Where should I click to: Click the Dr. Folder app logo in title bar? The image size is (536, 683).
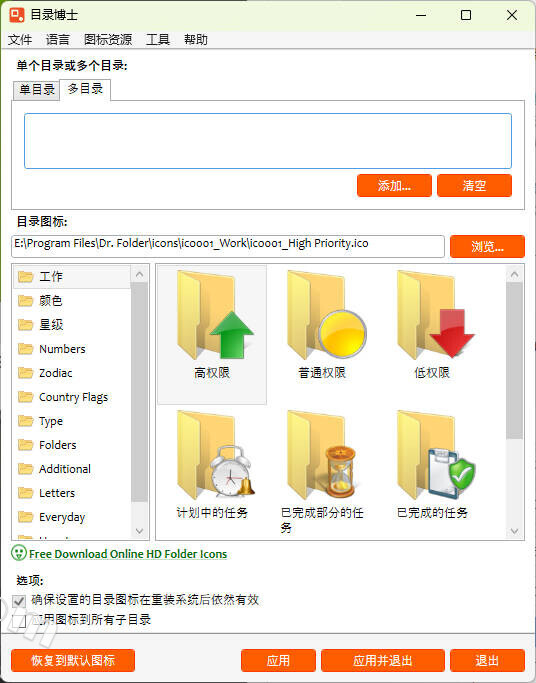(17, 14)
